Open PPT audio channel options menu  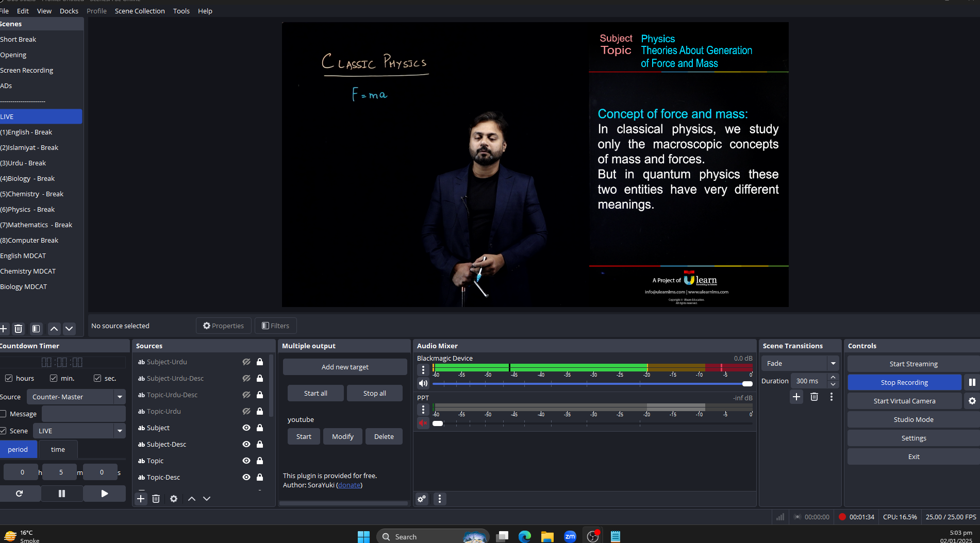[x=423, y=409]
